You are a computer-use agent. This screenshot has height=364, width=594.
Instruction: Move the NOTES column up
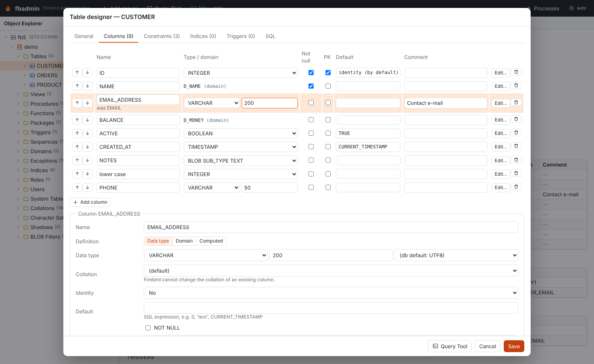77,160
